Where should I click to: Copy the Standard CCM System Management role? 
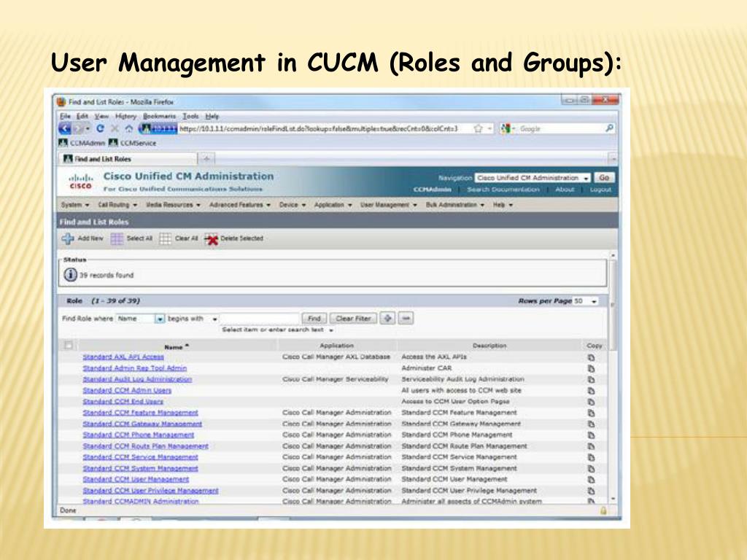tap(591, 469)
